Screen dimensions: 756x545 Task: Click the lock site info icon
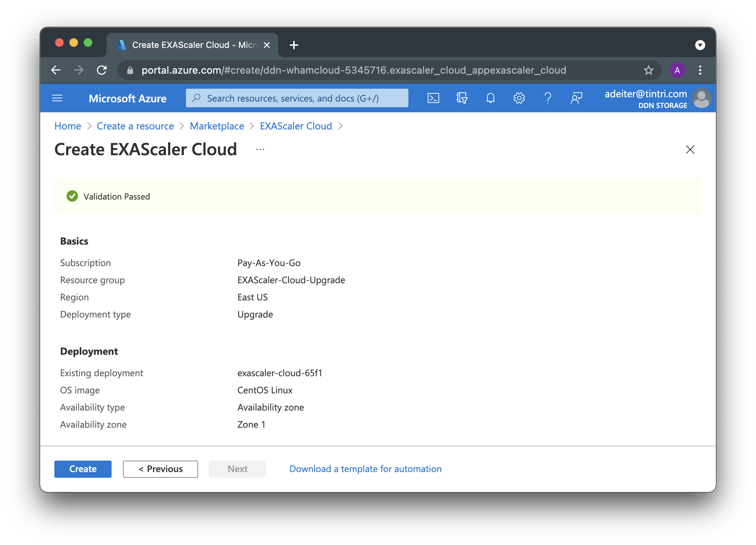(x=130, y=70)
